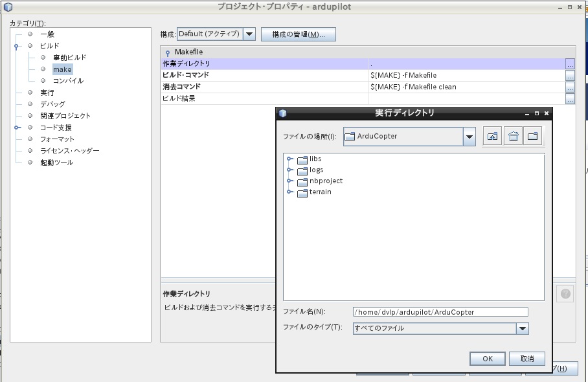Open the ArduCopter location dropdown
588x382 pixels.
click(x=469, y=137)
